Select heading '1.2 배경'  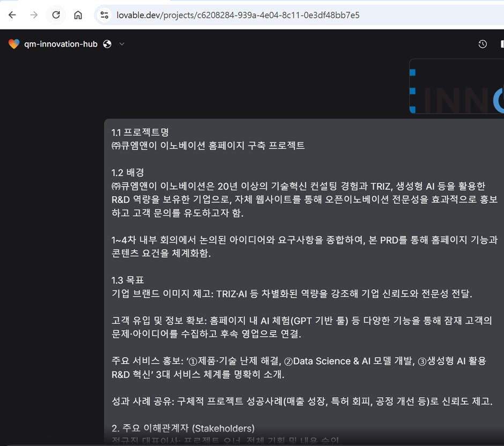pos(128,173)
